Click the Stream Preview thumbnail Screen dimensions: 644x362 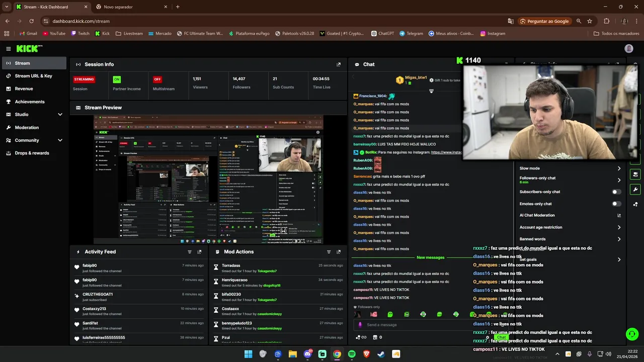tap(208, 179)
